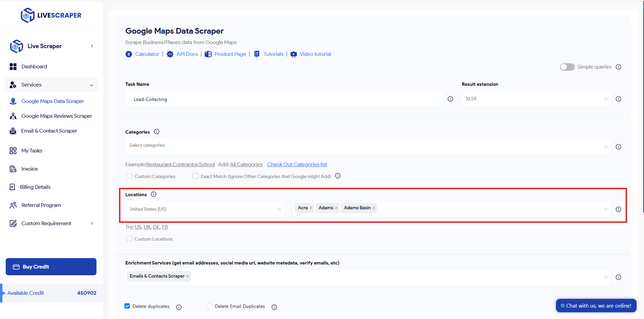The width and height of the screenshot is (644, 319).
Task: Click the Dashboard grid icon
Action: tap(13, 67)
